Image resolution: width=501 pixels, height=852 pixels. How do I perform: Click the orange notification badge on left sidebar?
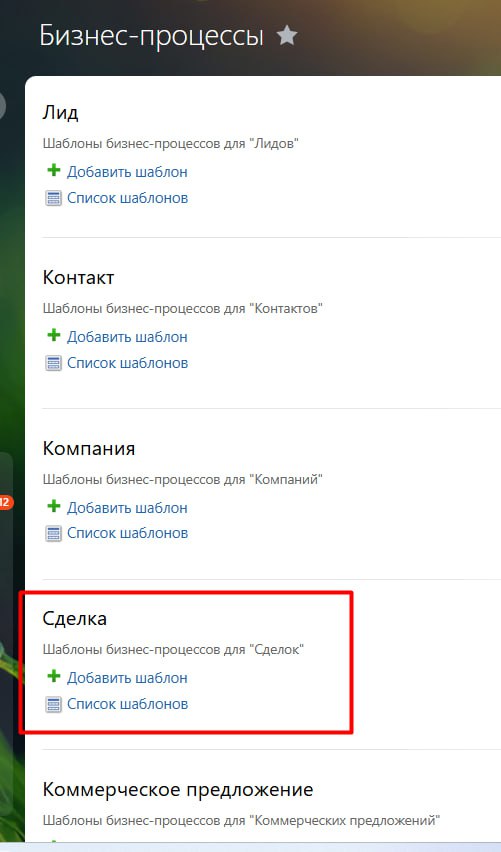[5, 502]
